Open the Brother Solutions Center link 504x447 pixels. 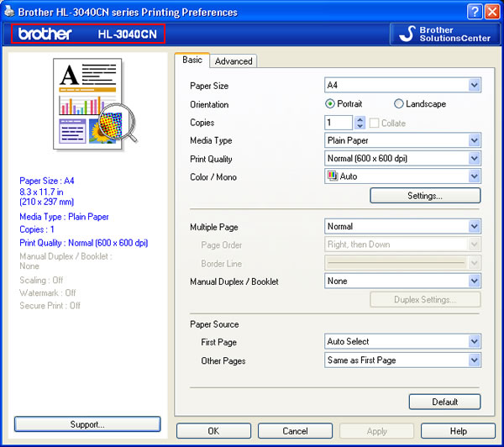[x=445, y=34]
